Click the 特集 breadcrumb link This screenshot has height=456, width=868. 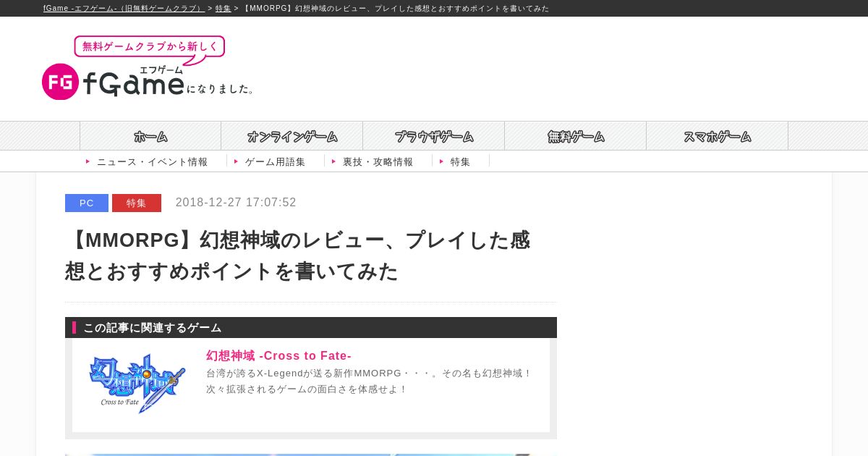point(223,9)
